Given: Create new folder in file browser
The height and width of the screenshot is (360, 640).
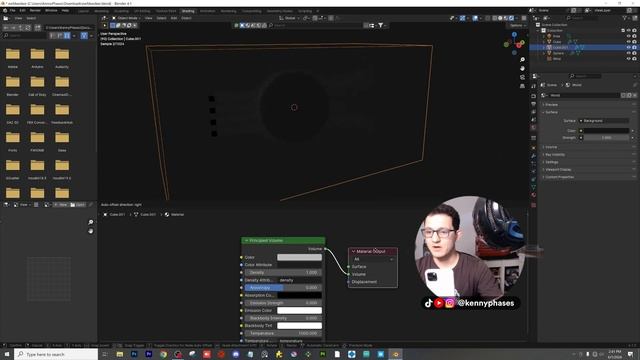Looking at the screenshot, I should (x=38, y=27).
